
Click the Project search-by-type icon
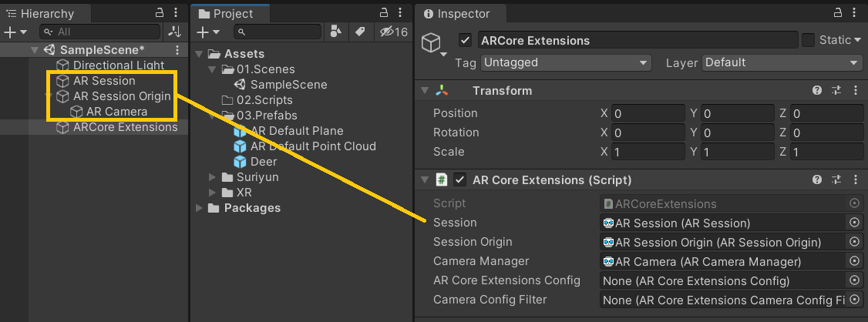335,32
